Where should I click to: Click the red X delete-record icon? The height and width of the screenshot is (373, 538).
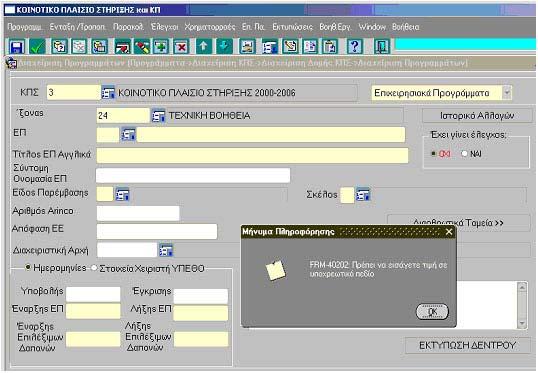181,46
